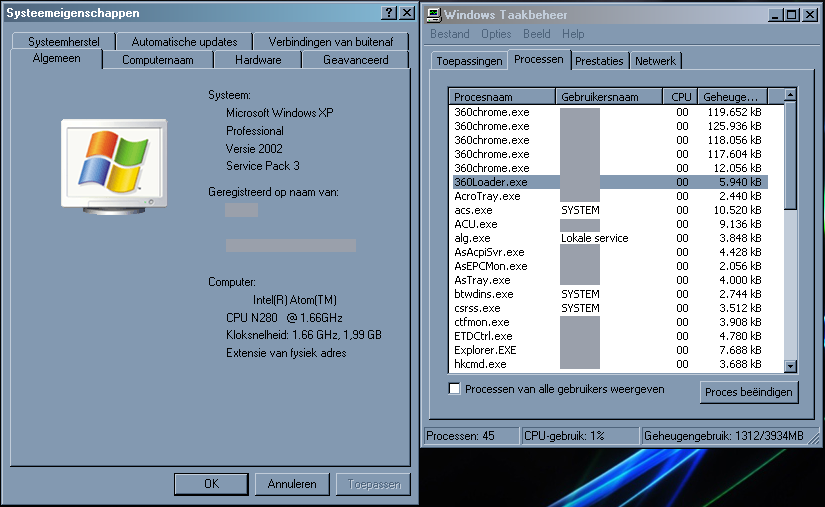The image size is (825, 507).
Task: Click OK in Systeemeigenschappen
Action: 211,484
